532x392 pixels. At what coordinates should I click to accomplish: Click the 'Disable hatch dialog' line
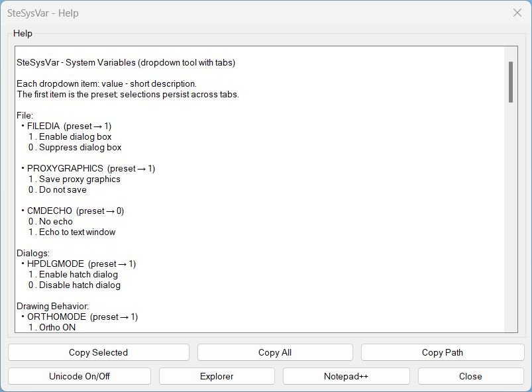tap(80, 285)
